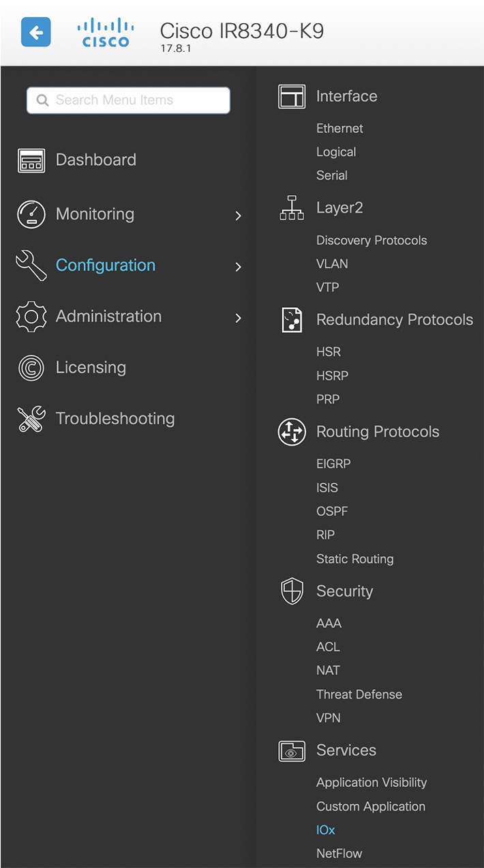Expand the Configuration submenu chevron
This screenshot has width=484, height=868.
[238, 267]
